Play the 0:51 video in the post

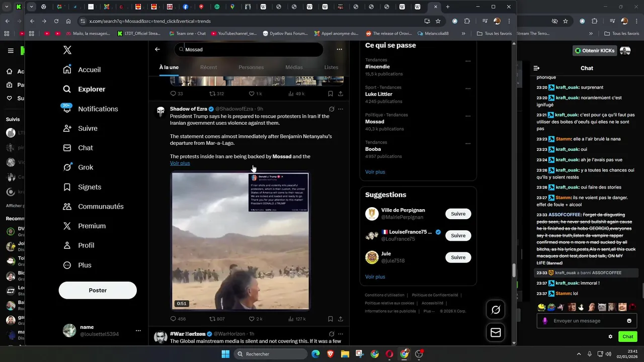pos(240,241)
